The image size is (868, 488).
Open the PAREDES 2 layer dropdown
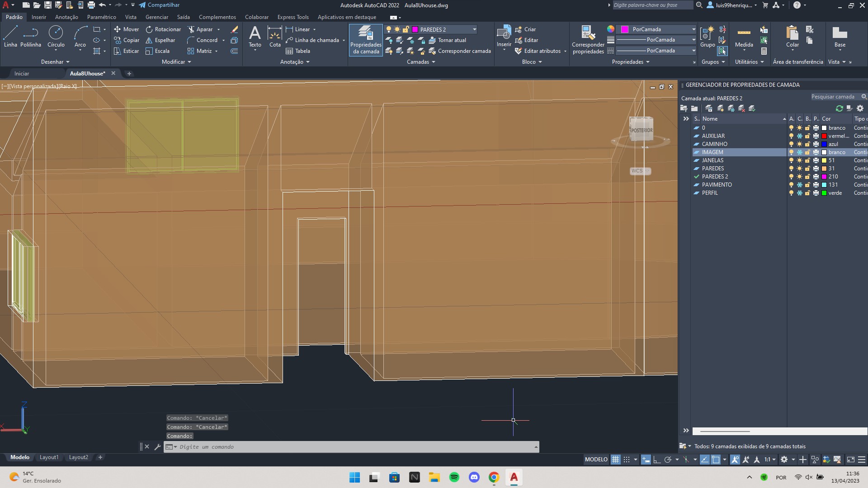[474, 29]
